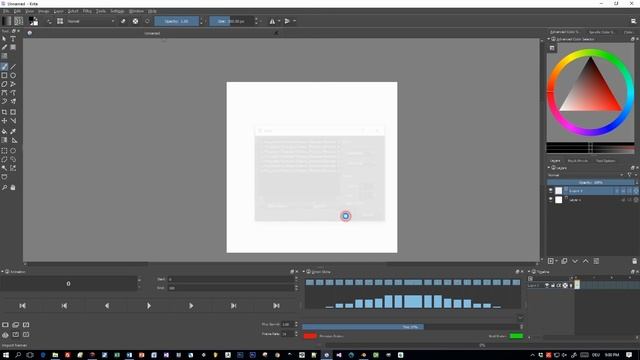Open the layer filter funnel dropdown
The height and width of the screenshot is (360, 640).
[x=631, y=175]
